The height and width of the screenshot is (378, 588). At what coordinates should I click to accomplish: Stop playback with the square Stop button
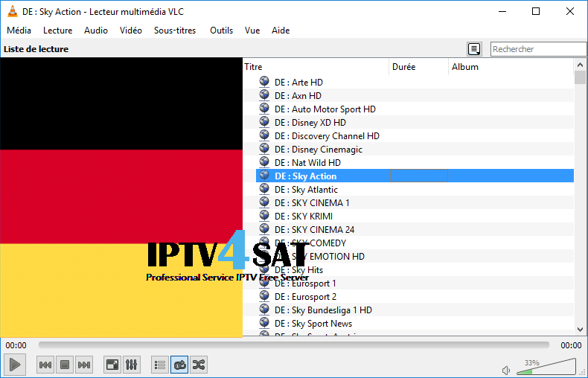65,365
